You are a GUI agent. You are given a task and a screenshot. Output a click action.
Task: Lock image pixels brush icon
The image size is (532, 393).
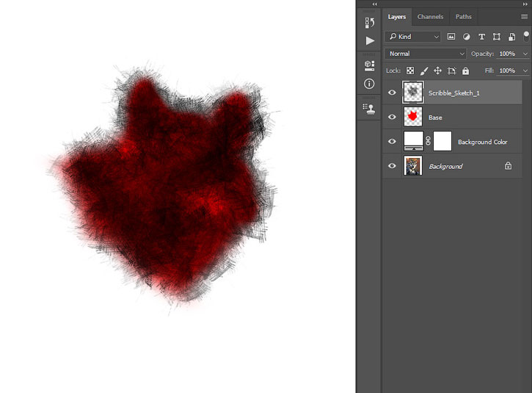tap(424, 71)
